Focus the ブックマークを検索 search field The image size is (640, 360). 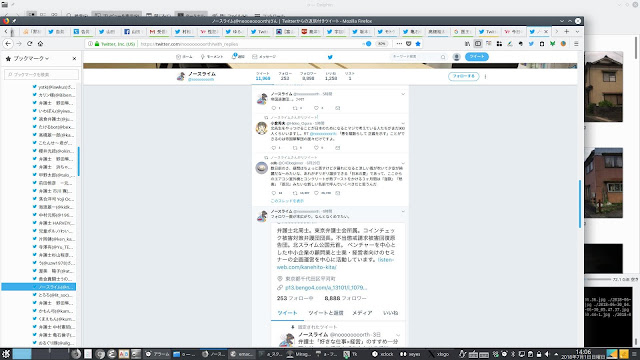coord(41,75)
